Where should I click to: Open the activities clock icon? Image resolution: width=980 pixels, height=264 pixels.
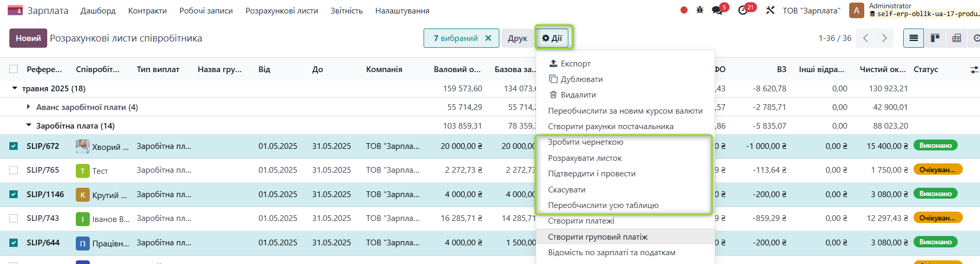pyautogui.click(x=743, y=10)
